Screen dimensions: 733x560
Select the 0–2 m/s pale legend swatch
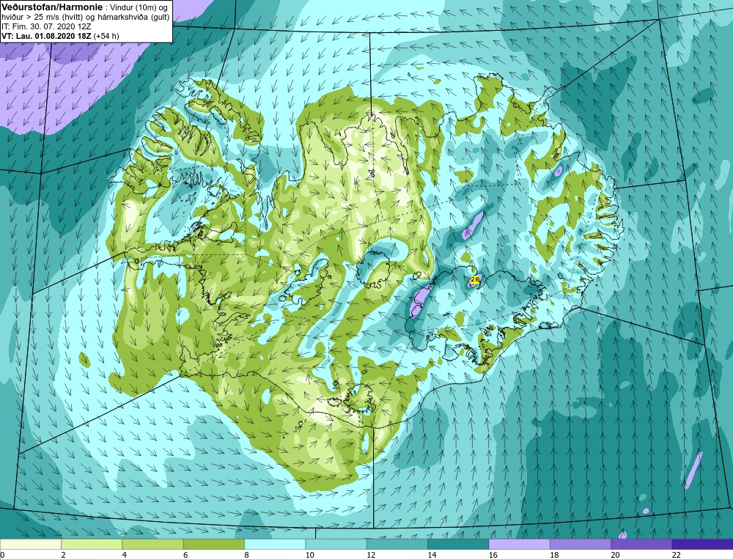pos(30,545)
